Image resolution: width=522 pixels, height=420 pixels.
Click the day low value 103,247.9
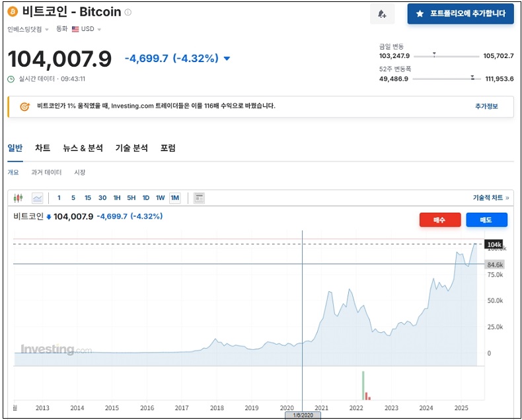coord(394,56)
